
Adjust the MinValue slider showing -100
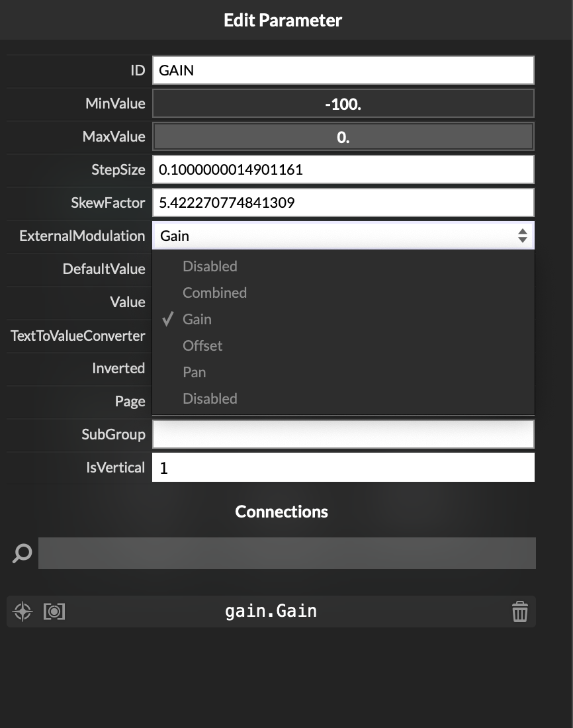(343, 103)
